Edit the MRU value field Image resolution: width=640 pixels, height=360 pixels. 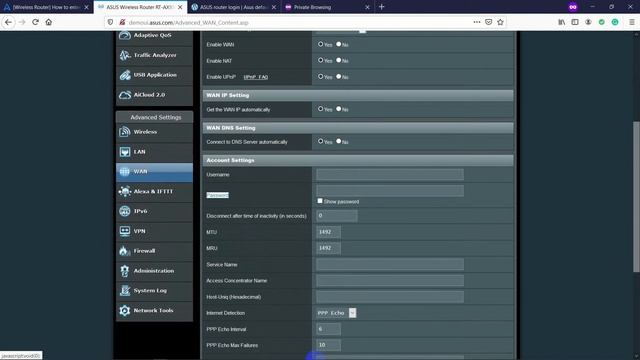point(328,248)
